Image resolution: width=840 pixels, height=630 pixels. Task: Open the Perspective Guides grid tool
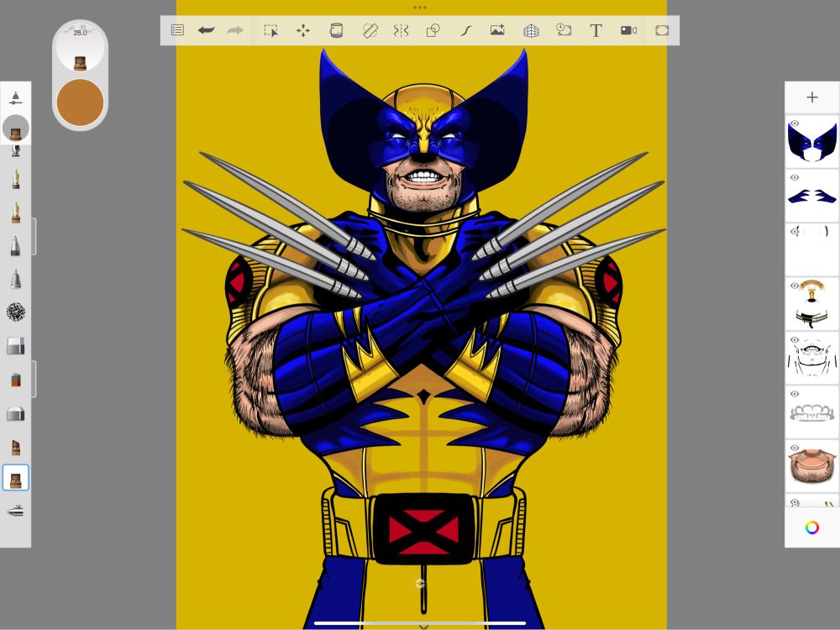(x=531, y=30)
